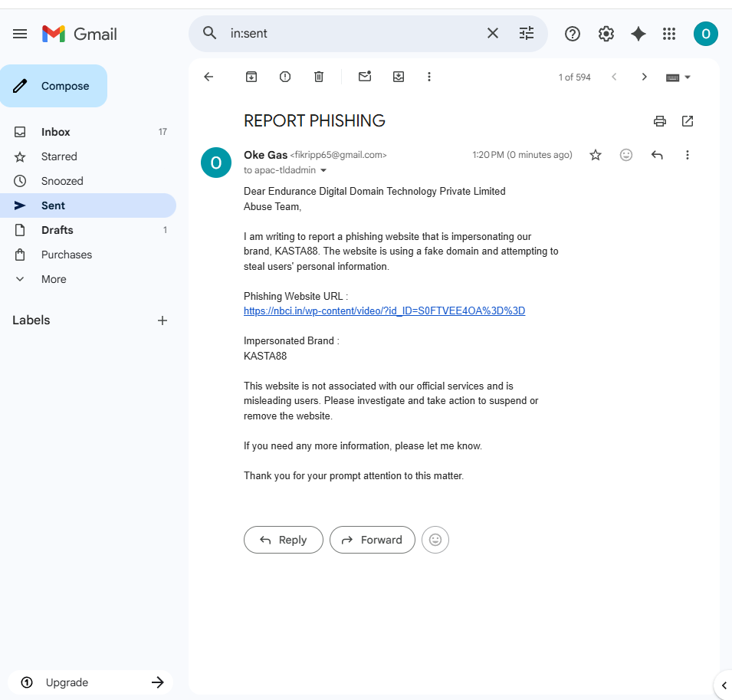
Task: Open toolbar More options three dots
Action: click(x=429, y=77)
